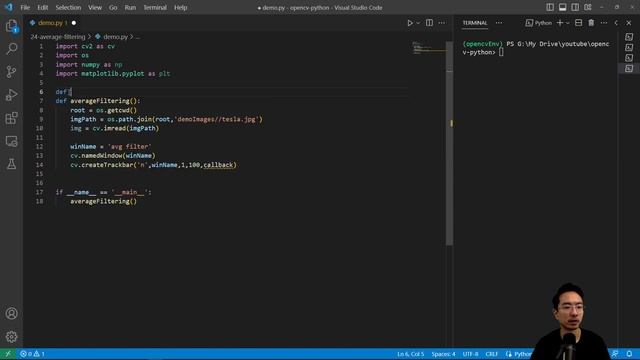Open the Testing flask view
This screenshot has width=640, height=360.
(11, 164)
